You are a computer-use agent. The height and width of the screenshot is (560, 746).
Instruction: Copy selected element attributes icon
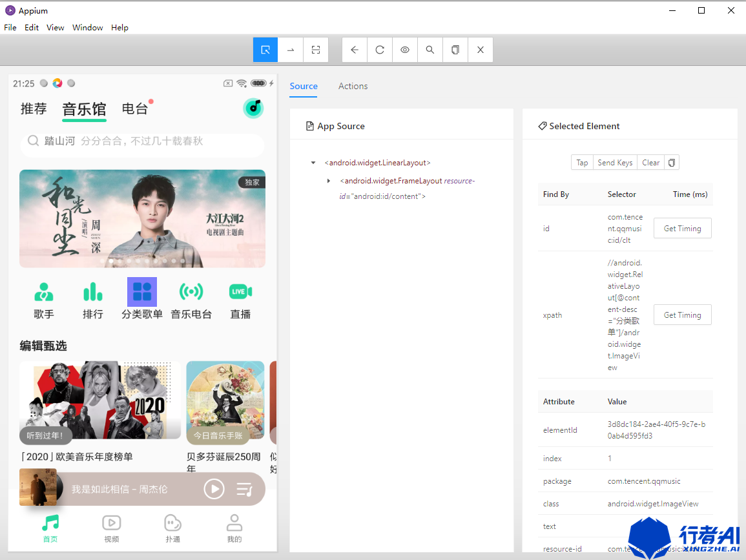click(672, 163)
